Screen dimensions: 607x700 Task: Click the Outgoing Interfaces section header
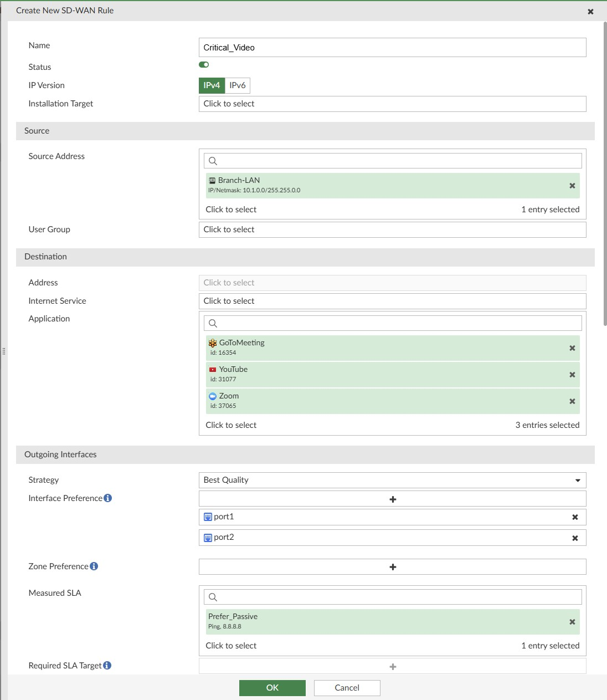point(305,454)
